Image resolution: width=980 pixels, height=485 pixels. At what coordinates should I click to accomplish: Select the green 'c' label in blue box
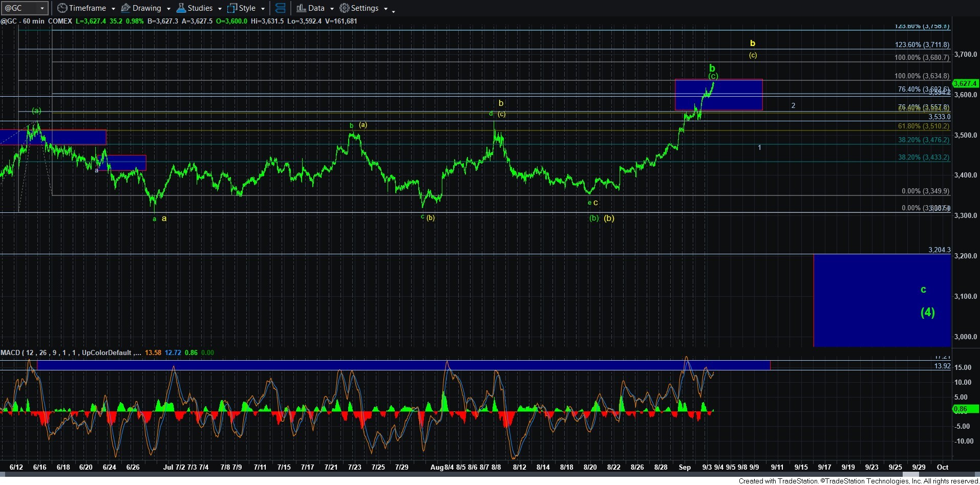point(923,290)
